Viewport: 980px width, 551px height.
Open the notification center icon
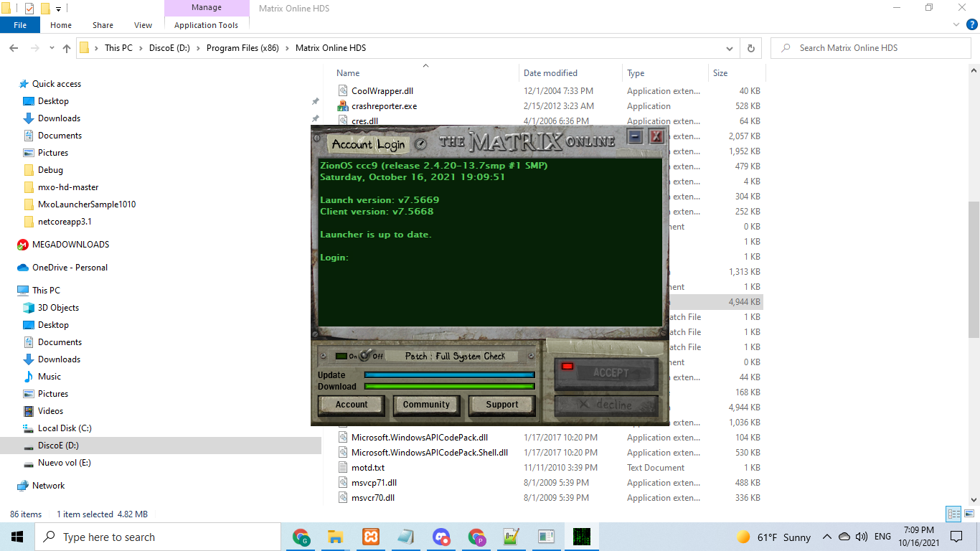(956, 537)
